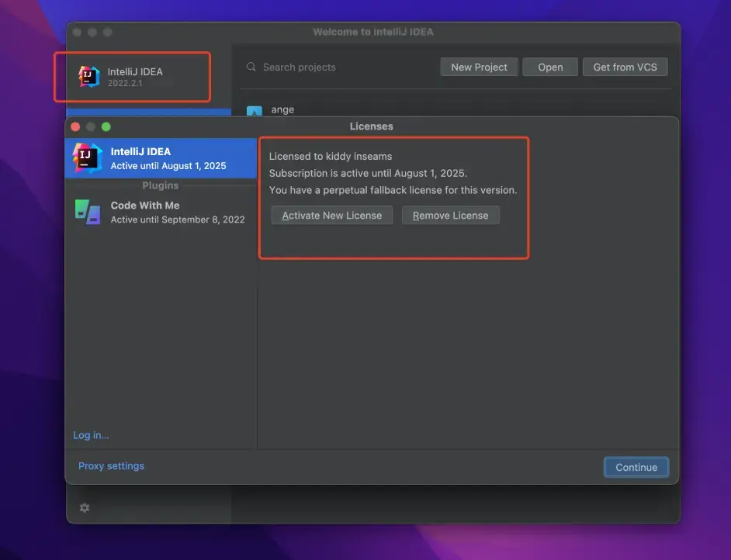Click the IntelliJ IDEA icon in Licenses list
The height and width of the screenshot is (560, 731).
87,158
